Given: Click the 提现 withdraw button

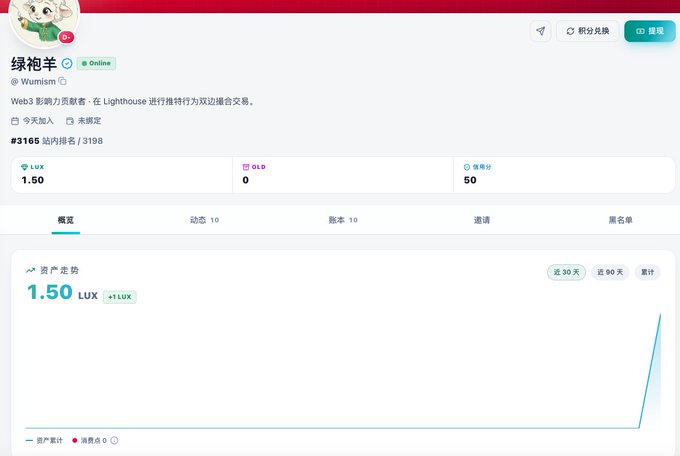Looking at the screenshot, I should [x=650, y=31].
